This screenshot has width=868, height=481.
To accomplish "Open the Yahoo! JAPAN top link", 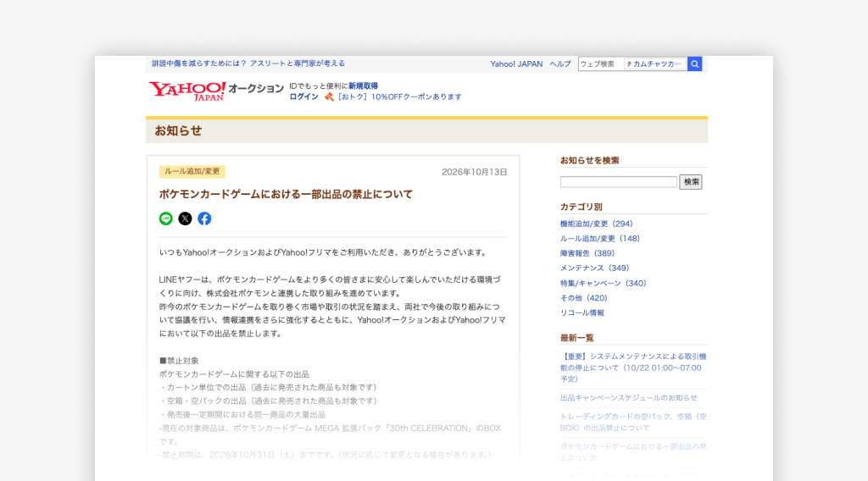I will click(516, 64).
